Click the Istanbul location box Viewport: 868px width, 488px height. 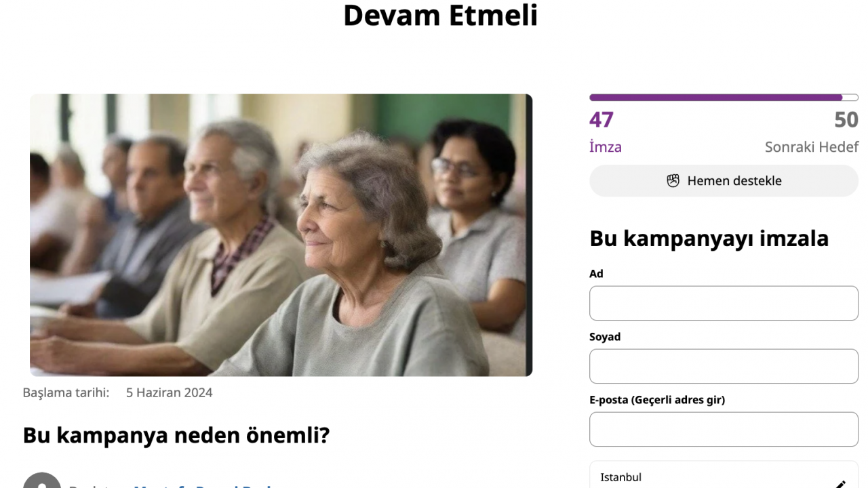coord(724,475)
